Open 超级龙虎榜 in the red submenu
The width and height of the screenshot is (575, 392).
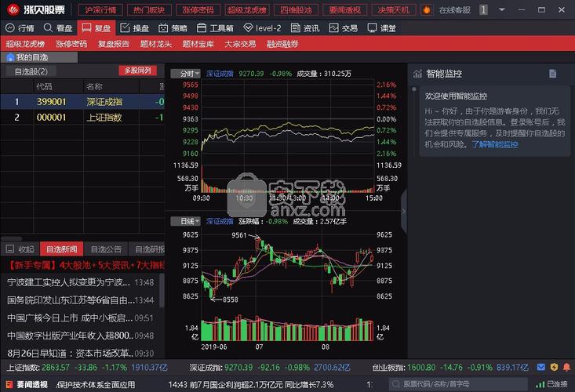25,44
